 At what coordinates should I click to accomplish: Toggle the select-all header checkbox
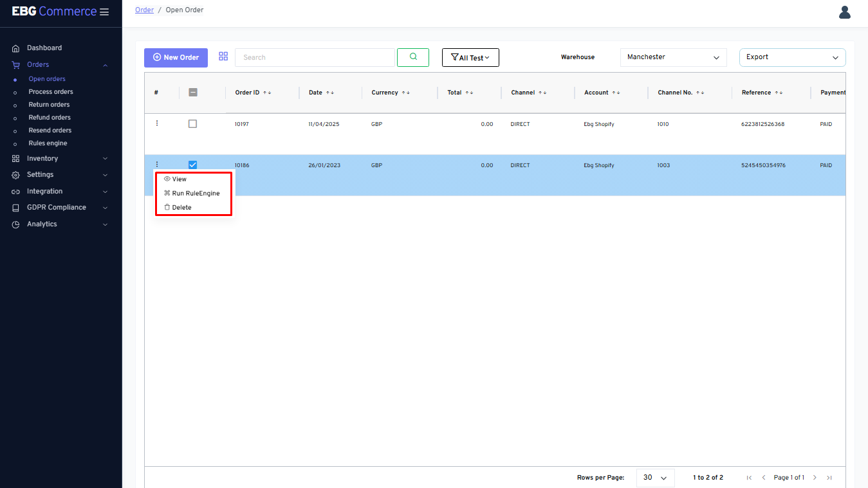coord(193,93)
